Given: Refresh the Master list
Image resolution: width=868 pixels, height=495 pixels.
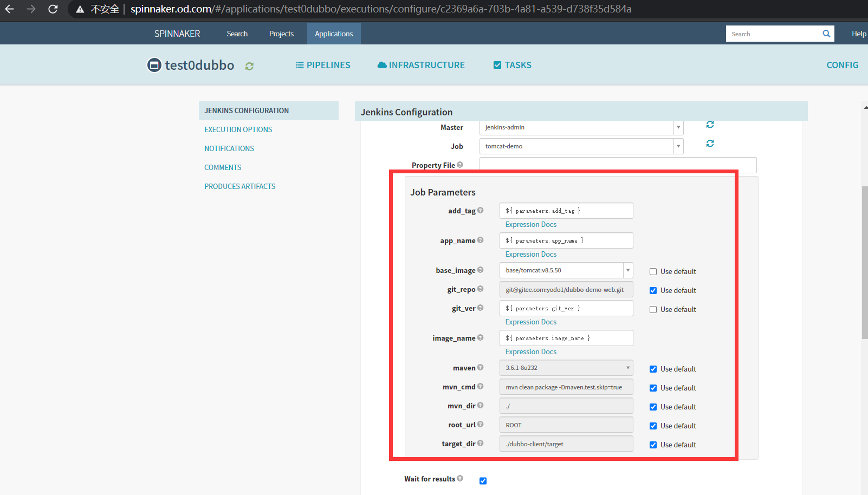Looking at the screenshot, I should 710,125.
